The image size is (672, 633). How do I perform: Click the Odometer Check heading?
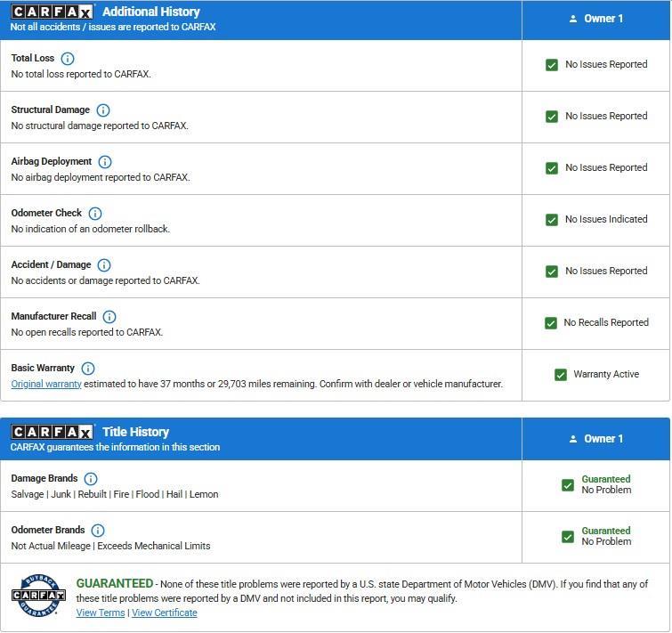(x=46, y=213)
